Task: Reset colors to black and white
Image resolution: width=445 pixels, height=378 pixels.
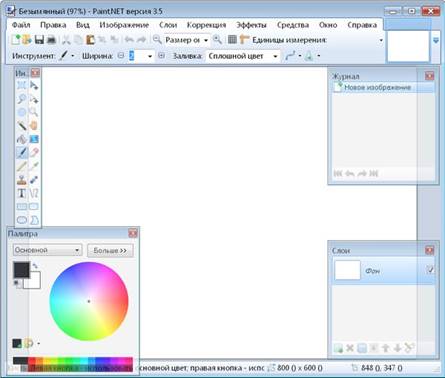Action: (x=16, y=283)
